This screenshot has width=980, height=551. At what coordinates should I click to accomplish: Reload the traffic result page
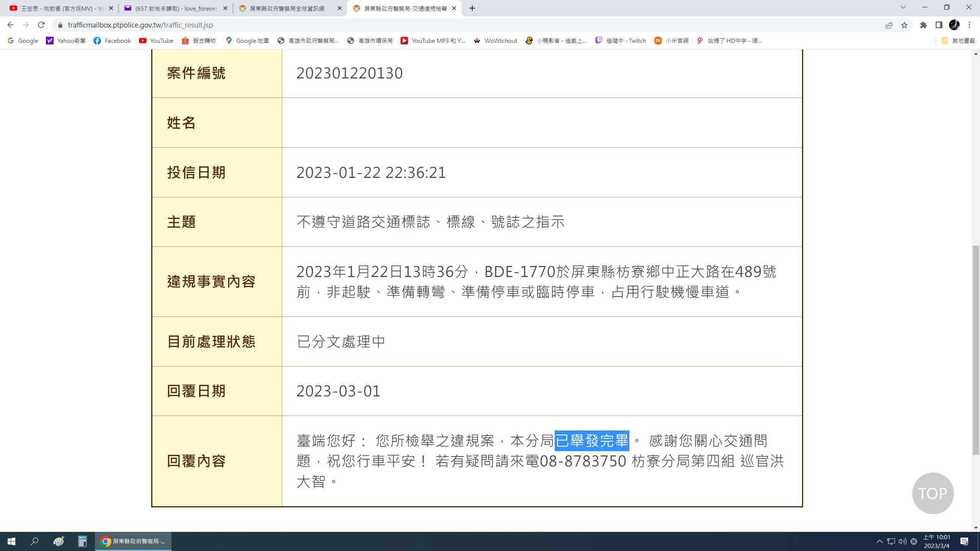tap(41, 25)
